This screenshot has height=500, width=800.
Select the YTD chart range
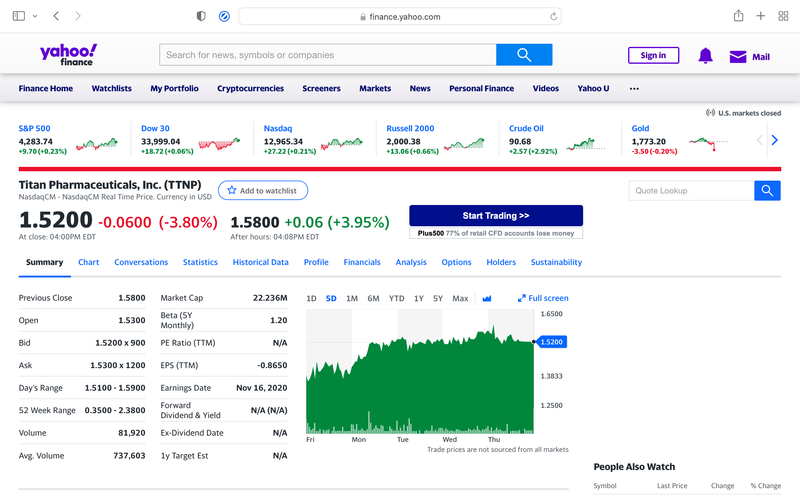pos(396,298)
